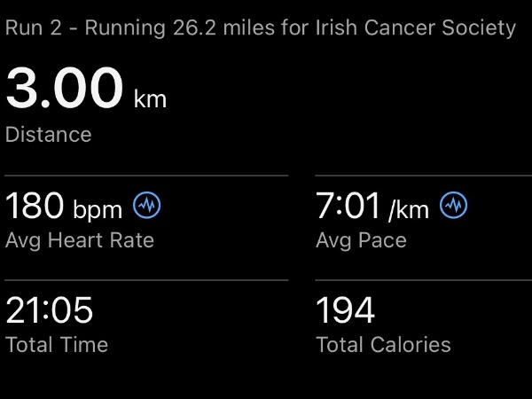Select the bpm unit text
Image resolution: width=532 pixels, height=399 pixels.
click(98, 209)
